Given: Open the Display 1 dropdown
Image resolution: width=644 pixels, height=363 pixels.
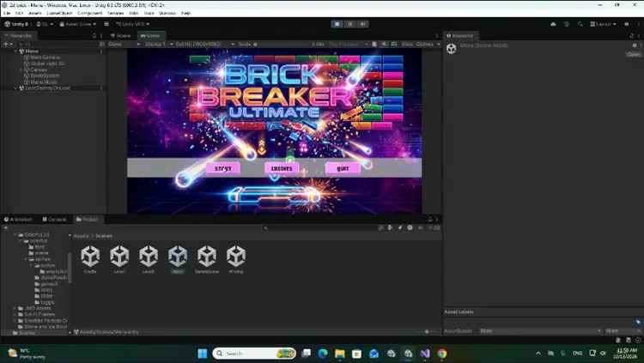Looking at the screenshot, I should point(159,44).
